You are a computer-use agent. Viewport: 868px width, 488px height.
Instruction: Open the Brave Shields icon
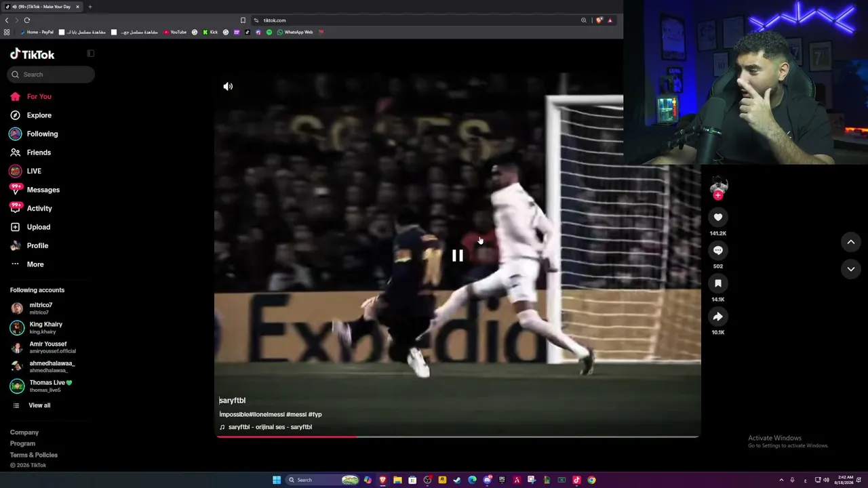(599, 20)
